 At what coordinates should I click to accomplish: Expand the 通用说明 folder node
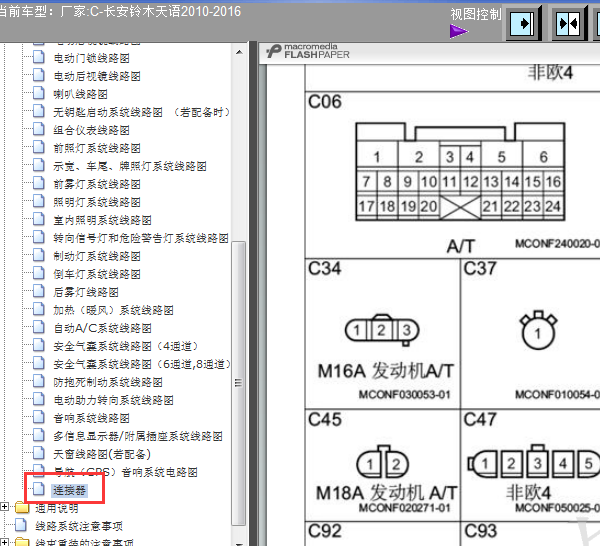tap(4, 507)
